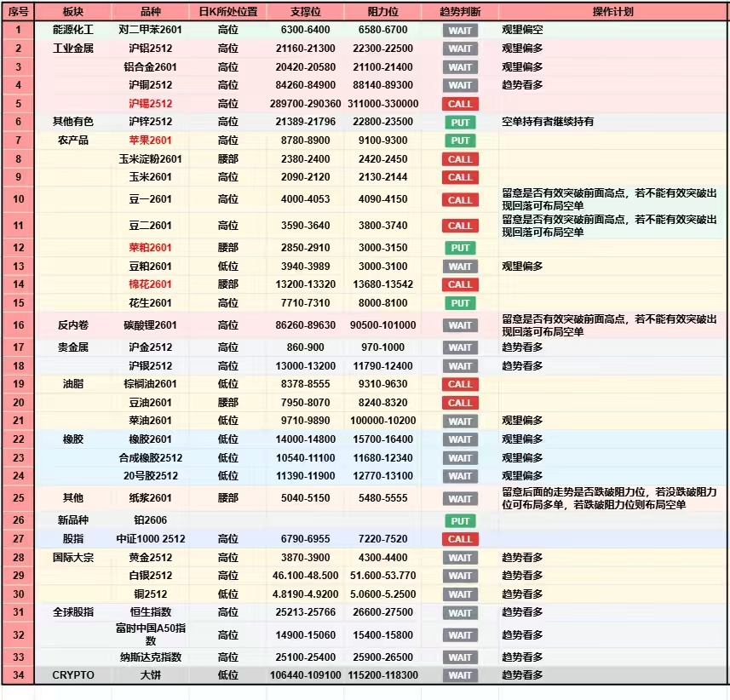Select the 纳斯达克指数 cell
Image resolution: width=730 pixels, height=700 pixels.
[x=151, y=657]
